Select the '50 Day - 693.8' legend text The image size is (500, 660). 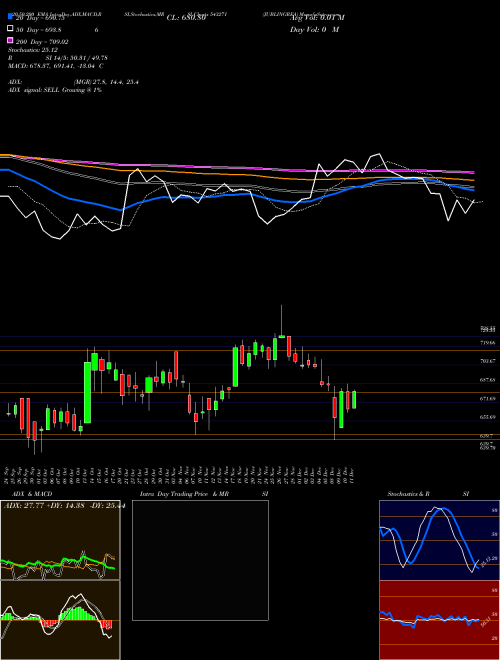coord(39,30)
